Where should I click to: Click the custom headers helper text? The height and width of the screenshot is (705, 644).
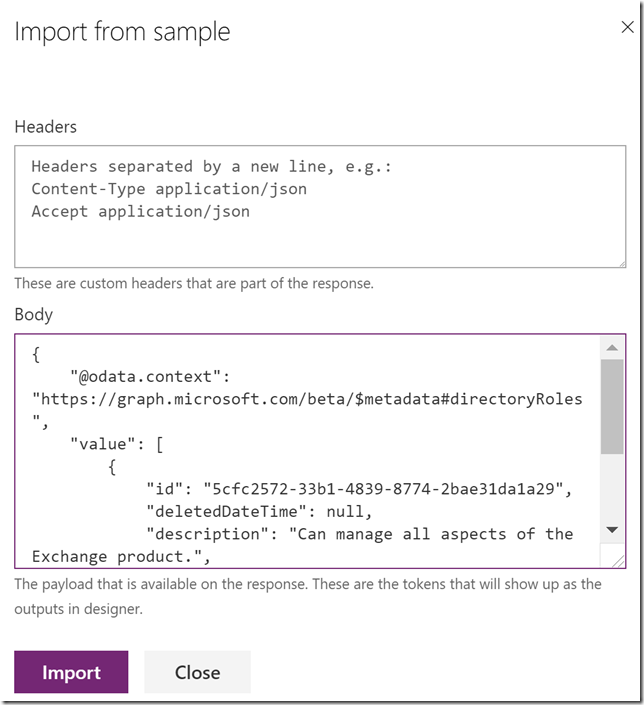(194, 283)
